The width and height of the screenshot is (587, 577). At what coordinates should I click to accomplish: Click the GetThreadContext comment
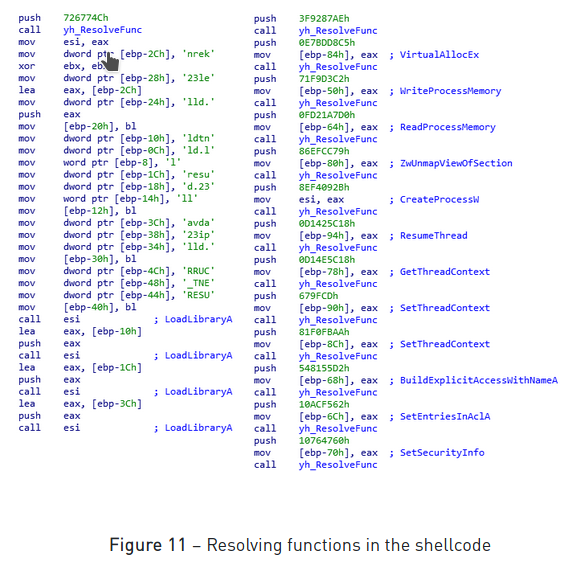coord(445,272)
